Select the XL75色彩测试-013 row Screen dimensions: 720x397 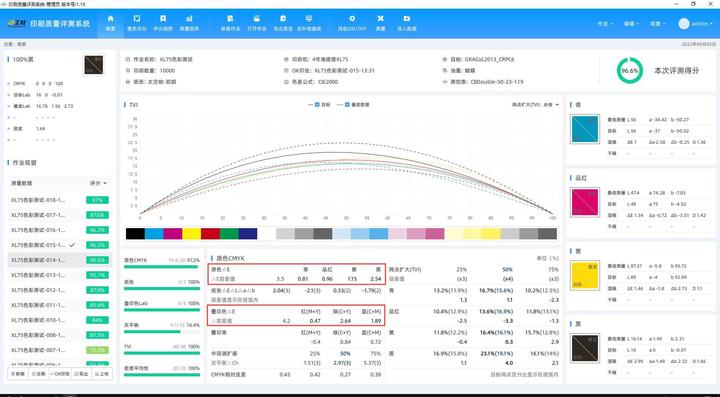60,275
